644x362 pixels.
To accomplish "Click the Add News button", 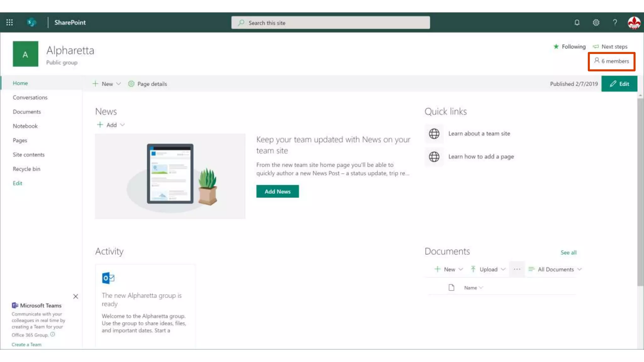I will pyautogui.click(x=277, y=191).
